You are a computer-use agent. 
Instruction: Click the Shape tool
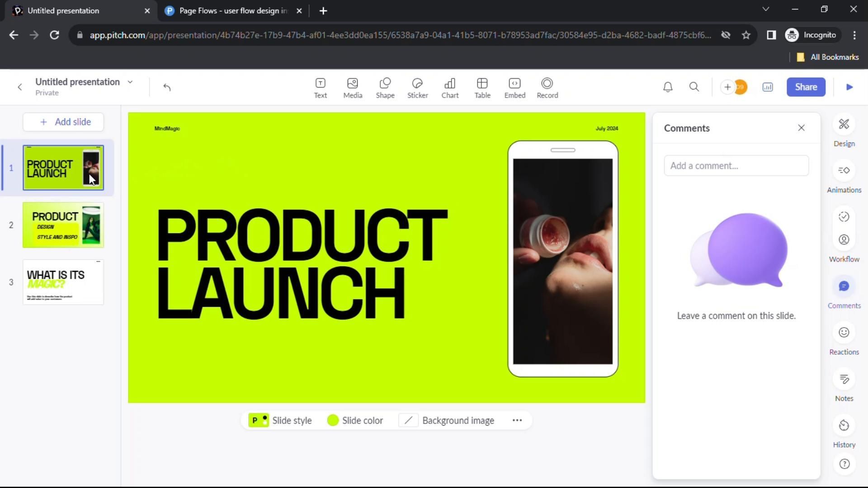[x=385, y=87]
